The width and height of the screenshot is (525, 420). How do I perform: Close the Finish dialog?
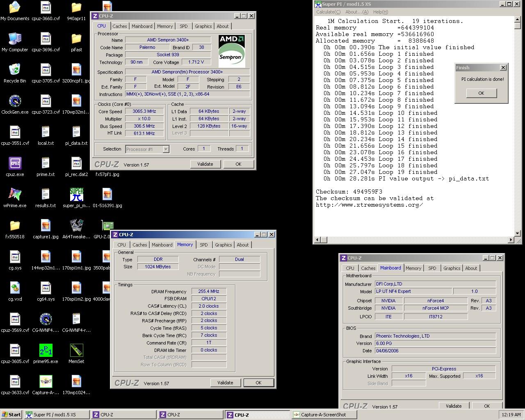503,68
